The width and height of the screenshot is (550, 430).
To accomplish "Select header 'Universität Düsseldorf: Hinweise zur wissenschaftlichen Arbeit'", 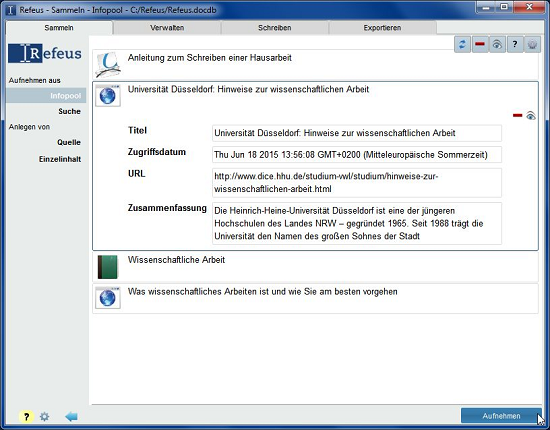I will click(248, 89).
